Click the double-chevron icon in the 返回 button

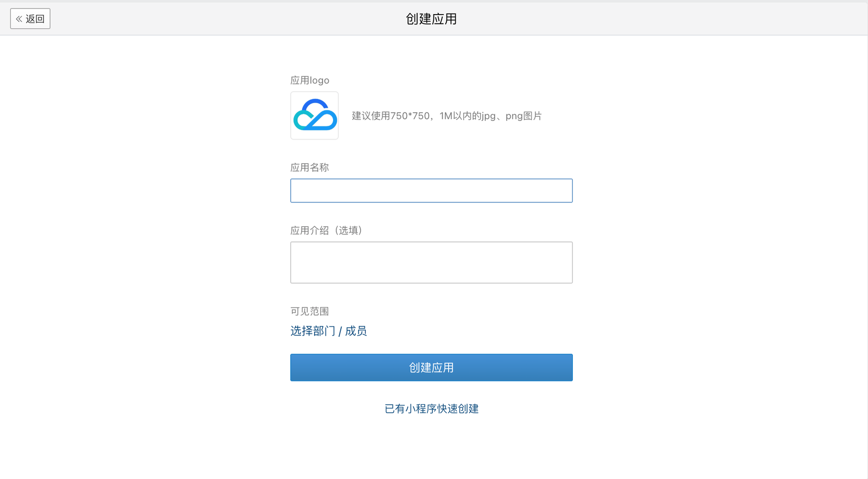pos(19,19)
